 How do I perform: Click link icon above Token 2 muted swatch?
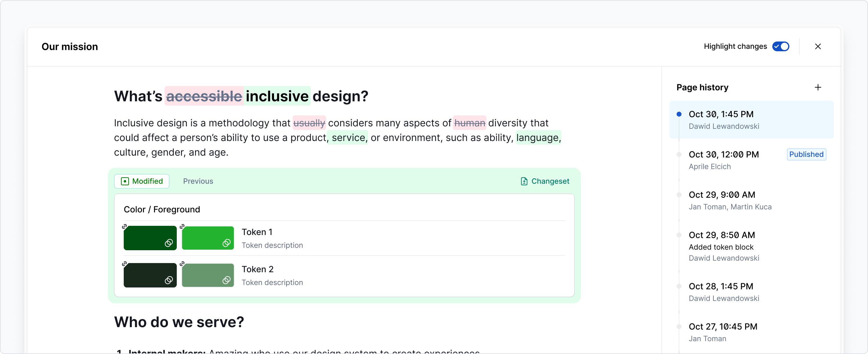point(182,264)
